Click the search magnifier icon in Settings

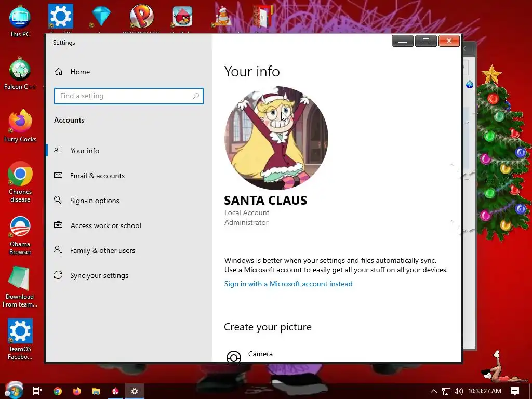tap(196, 96)
